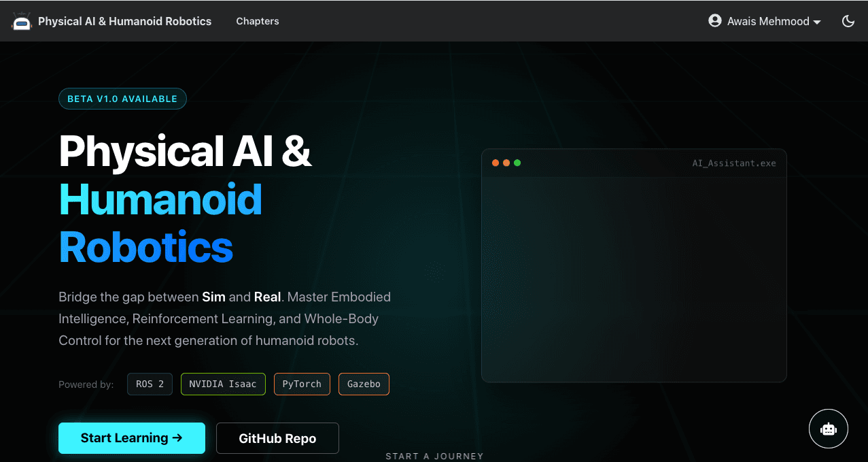Screen dimensions: 868x462
Task: Open the Chapters menu in the navbar
Action: tap(258, 21)
